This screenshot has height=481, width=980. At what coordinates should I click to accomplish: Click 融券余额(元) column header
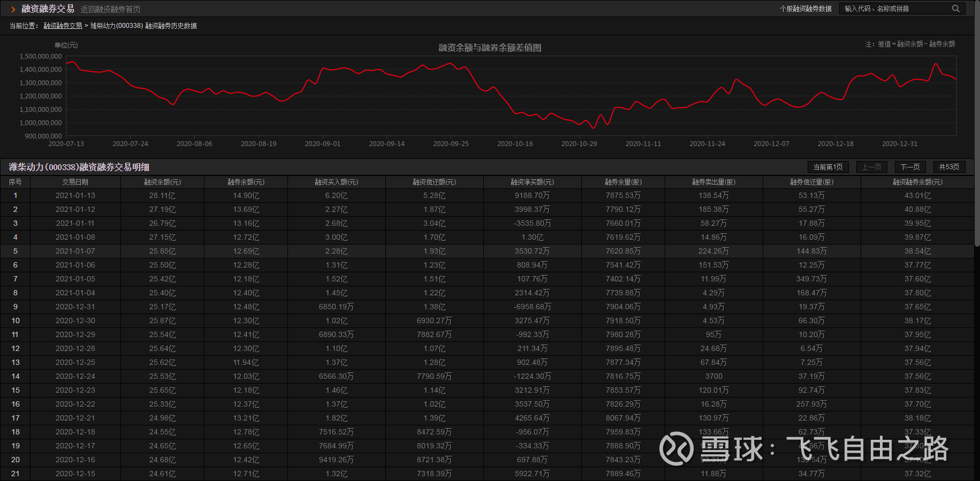tap(246, 182)
